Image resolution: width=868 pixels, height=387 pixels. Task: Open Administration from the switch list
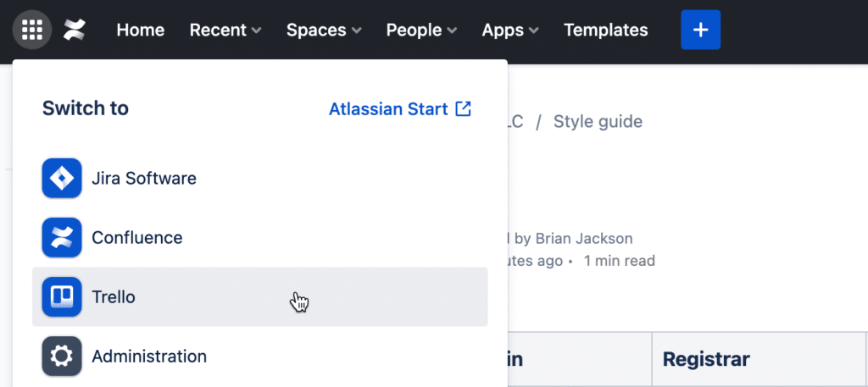tap(260, 357)
